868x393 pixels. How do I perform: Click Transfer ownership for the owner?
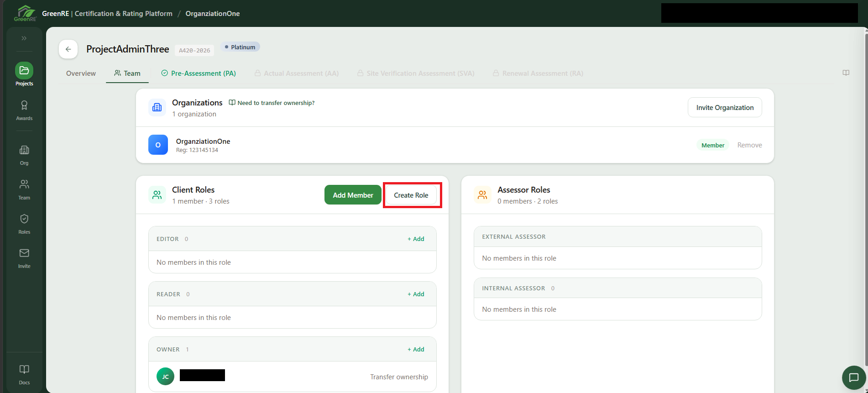(399, 377)
